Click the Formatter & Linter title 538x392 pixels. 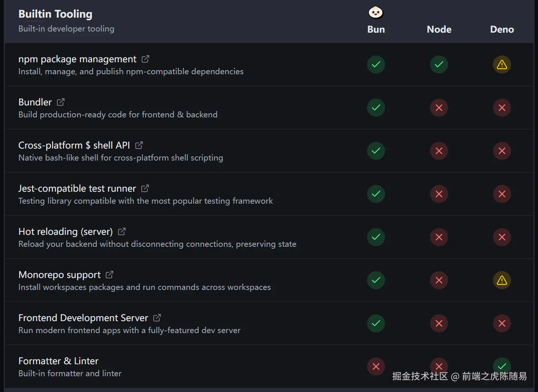coord(58,361)
